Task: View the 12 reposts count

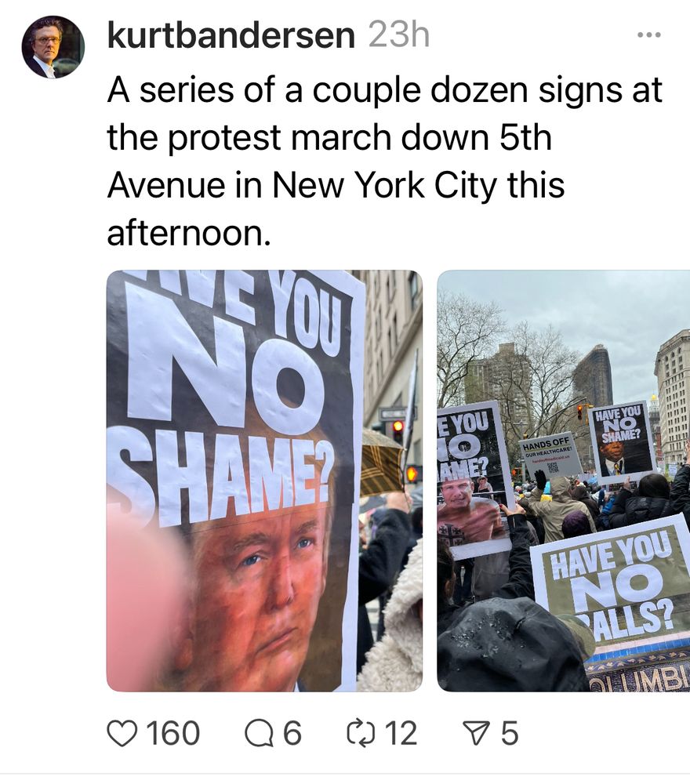Action: pyautogui.click(x=401, y=734)
